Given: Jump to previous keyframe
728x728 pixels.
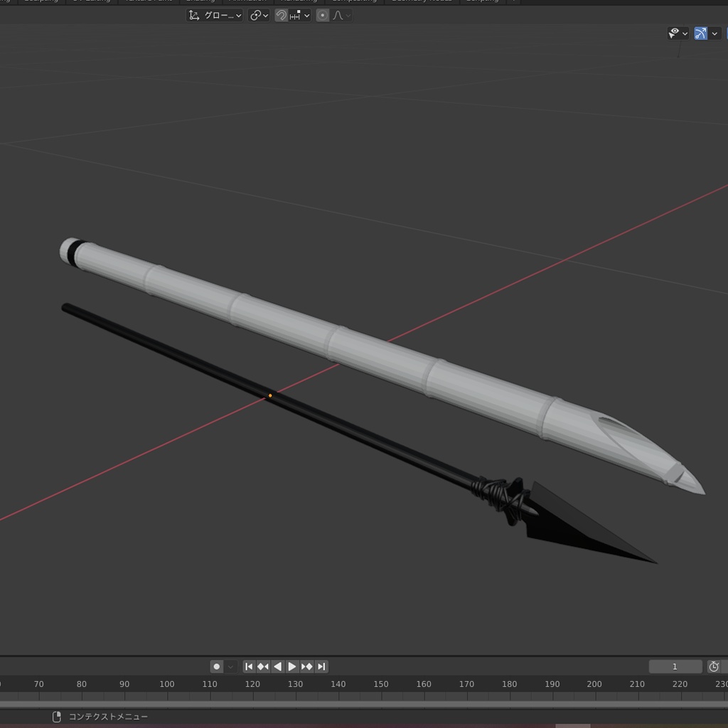Looking at the screenshot, I should (x=263, y=667).
